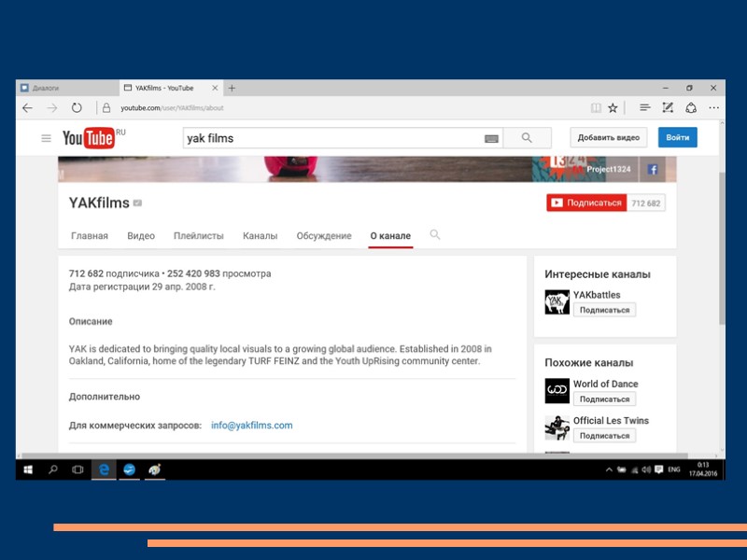This screenshot has width=747, height=560.
Task: Open the Edge more actions ellipsis menu
Action: coord(713,108)
